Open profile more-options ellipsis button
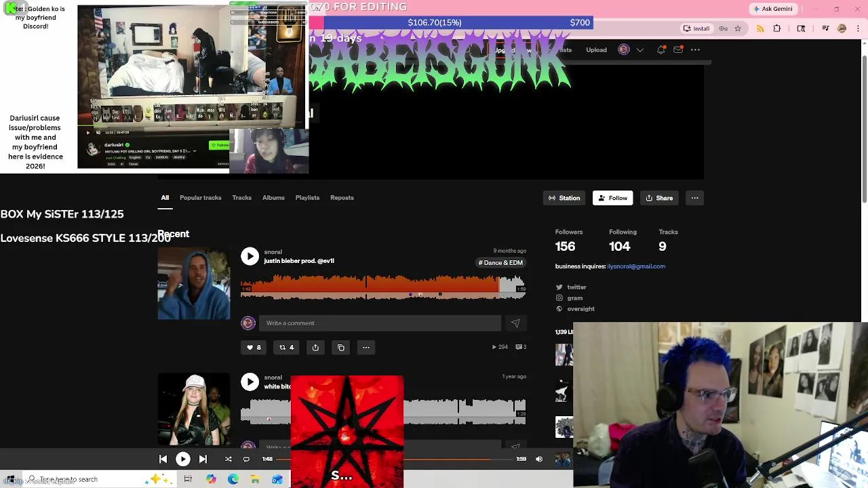The width and height of the screenshot is (868, 488). click(694, 198)
